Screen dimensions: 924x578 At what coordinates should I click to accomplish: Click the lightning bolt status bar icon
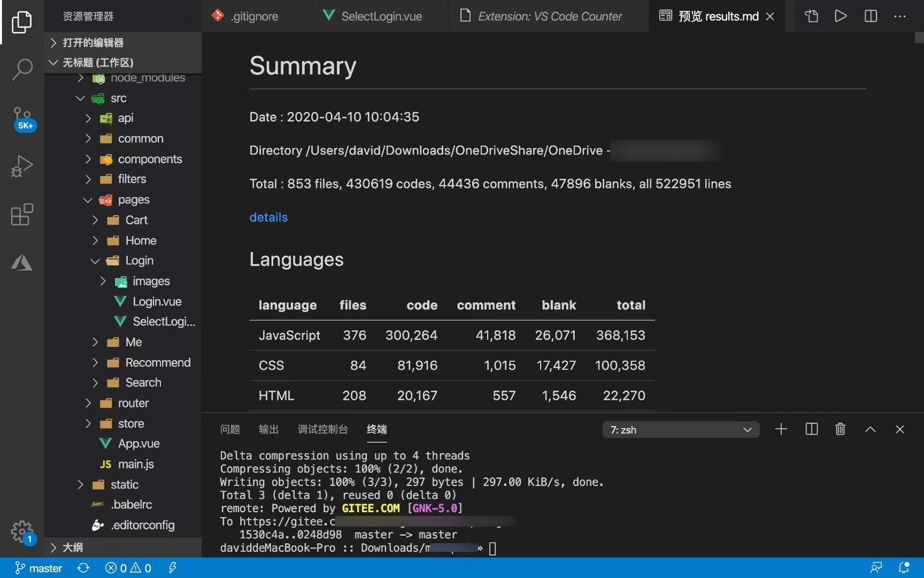[x=172, y=568]
